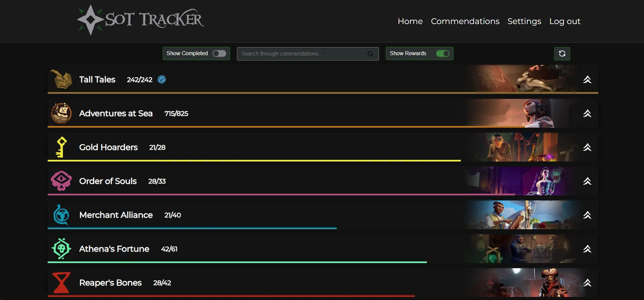
Task: Enable the Show Completed toggle
Action: tap(219, 53)
